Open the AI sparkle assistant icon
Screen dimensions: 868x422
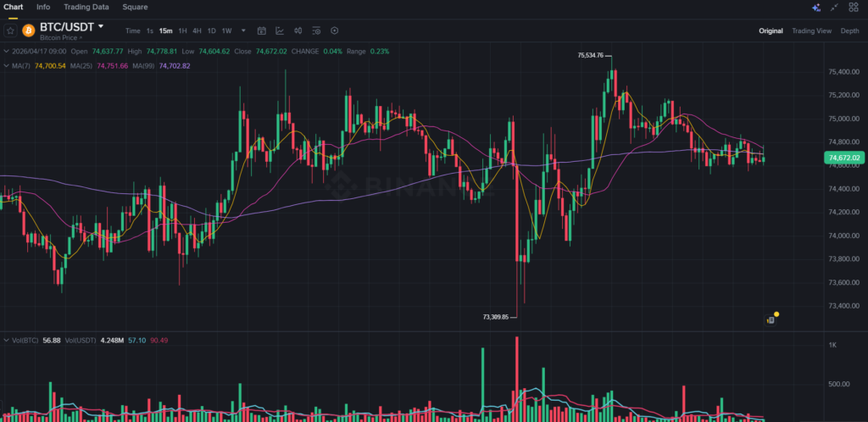click(x=816, y=8)
